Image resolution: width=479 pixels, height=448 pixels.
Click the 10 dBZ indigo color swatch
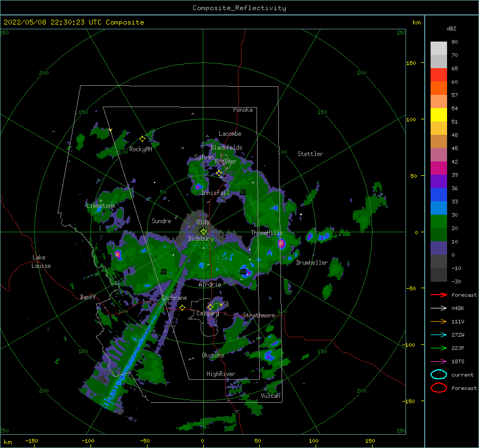(439, 248)
